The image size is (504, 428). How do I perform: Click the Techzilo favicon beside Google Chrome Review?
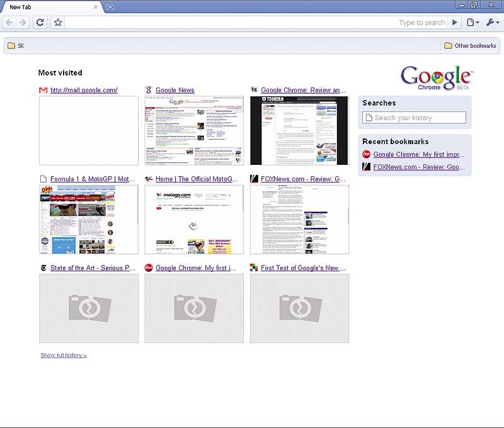pyautogui.click(x=254, y=90)
